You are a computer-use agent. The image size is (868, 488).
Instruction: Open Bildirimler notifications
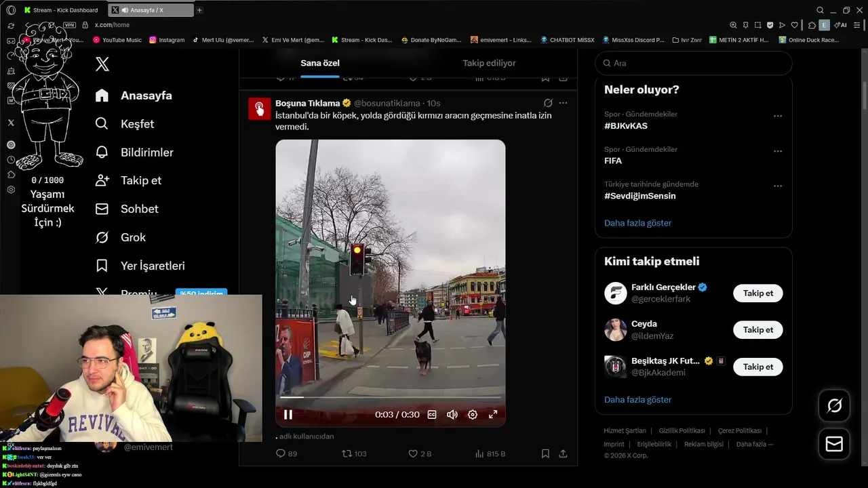[134, 152]
